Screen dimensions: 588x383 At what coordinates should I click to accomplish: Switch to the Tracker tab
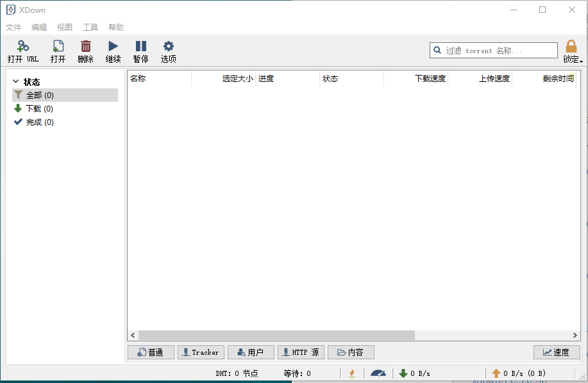coord(201,352)
